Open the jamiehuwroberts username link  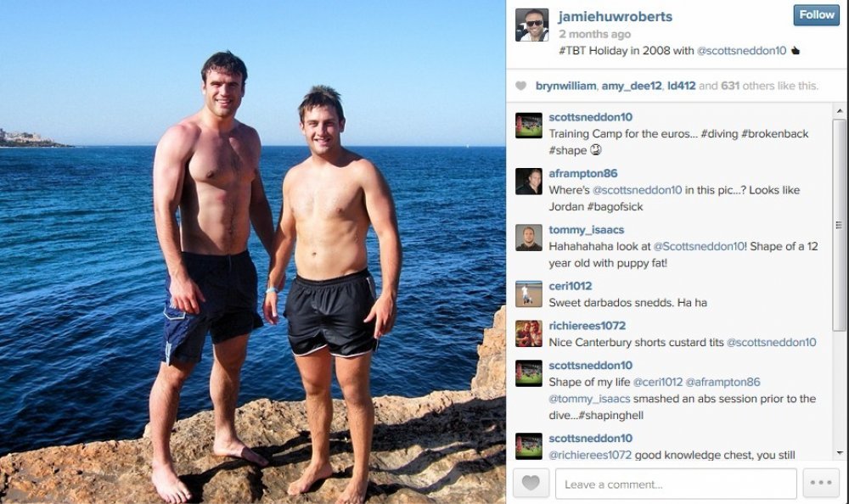(x=615, y=16)
